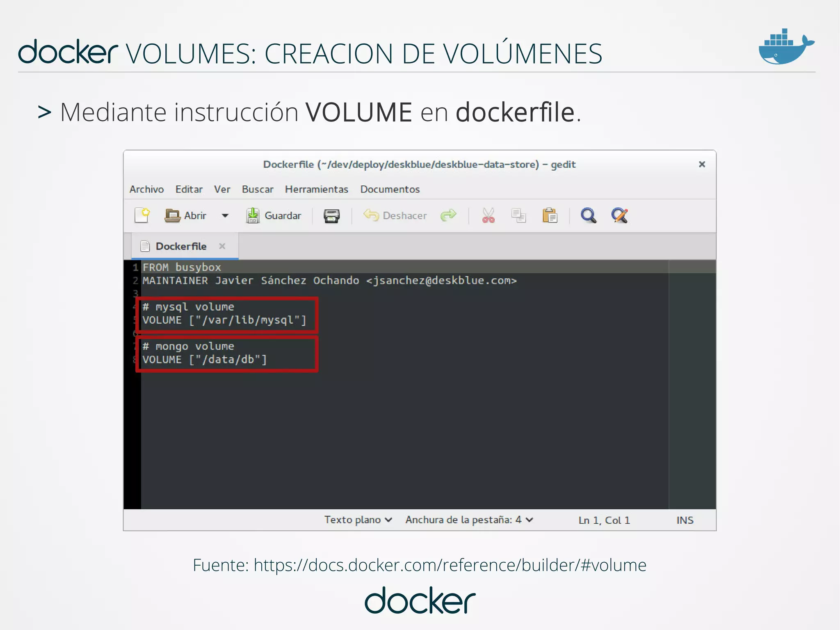Screen dimensions: 840x630
Task: Click the Print icon in the toolbar
Action: click(331, 215)
